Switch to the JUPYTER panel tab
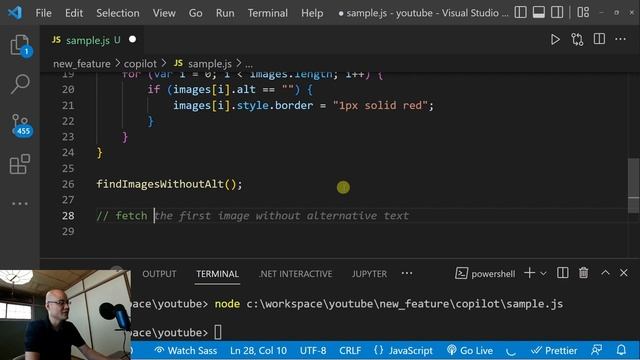Screen dimensions: 640x360 pos(369,274)
